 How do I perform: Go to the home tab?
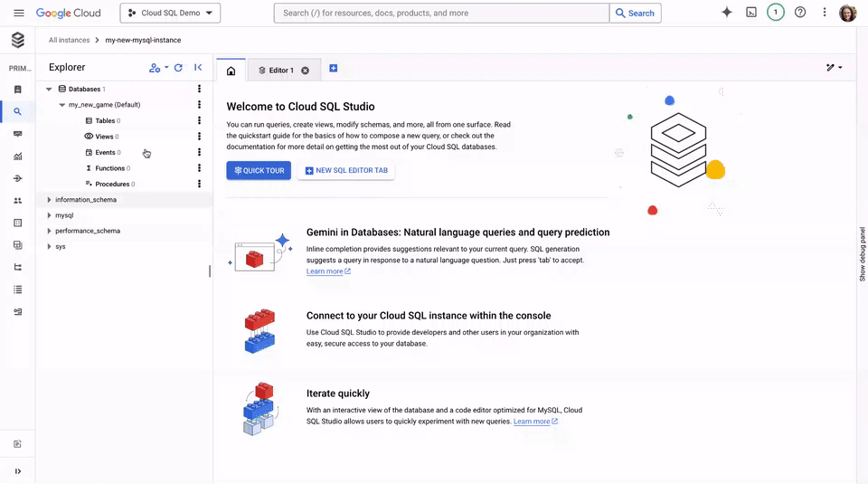231,71
